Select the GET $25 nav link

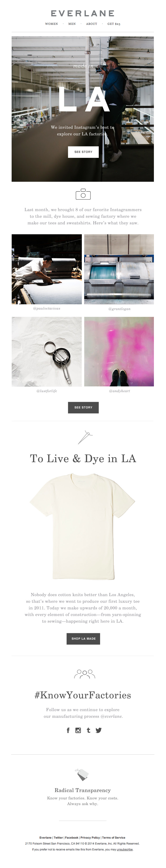click(114, 24)
